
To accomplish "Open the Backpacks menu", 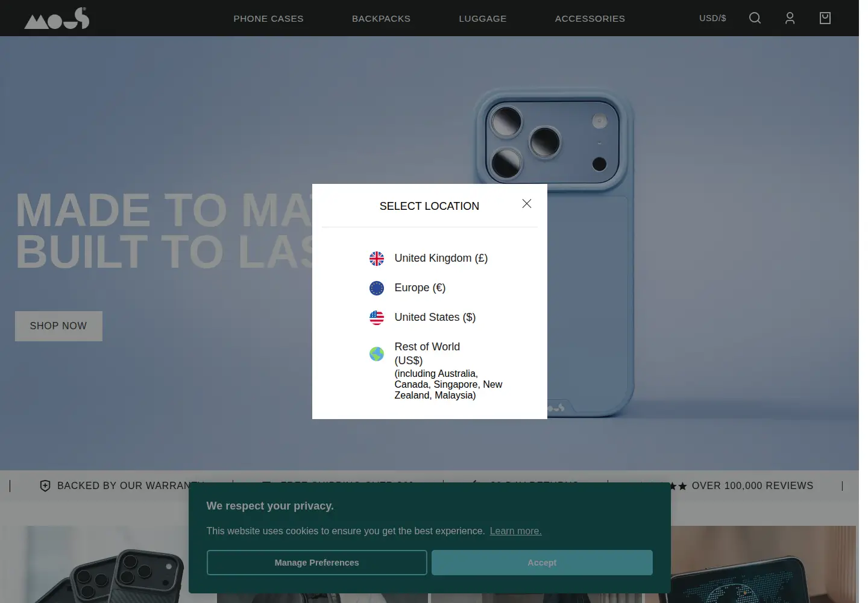I will tap(381, 19).
